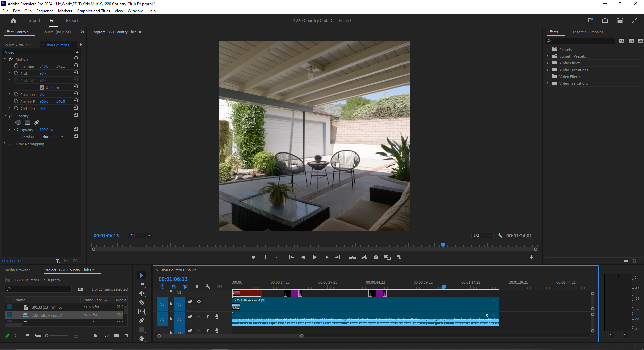Screen dimensions: 644x350
Task: Add marker in the timeline
Action: click(197, 287)
